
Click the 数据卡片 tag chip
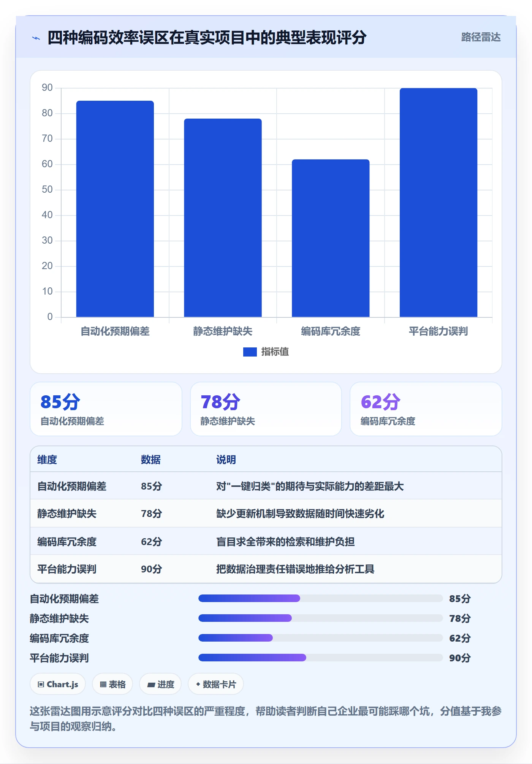coord(216,684)
